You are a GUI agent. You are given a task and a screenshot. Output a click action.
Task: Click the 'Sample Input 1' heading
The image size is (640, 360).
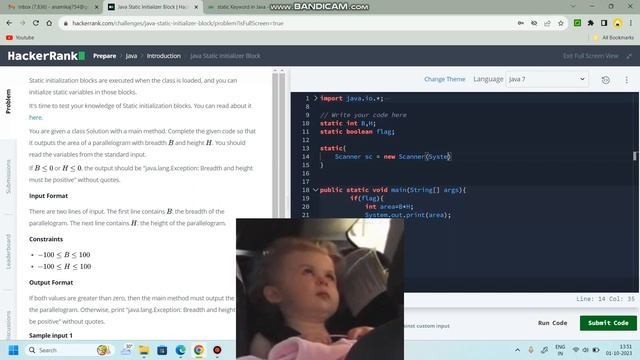(51, 336)
